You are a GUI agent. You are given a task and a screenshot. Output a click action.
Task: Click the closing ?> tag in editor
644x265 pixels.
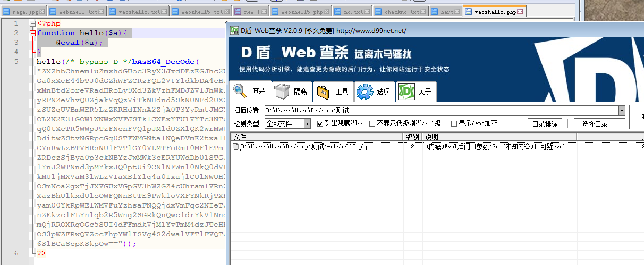[x=41, y=253]
